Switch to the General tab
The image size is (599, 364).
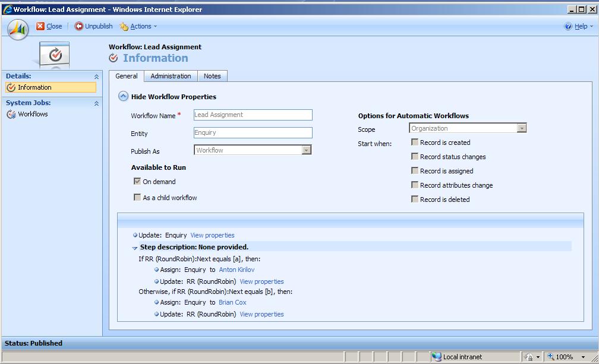click(127, 76)
